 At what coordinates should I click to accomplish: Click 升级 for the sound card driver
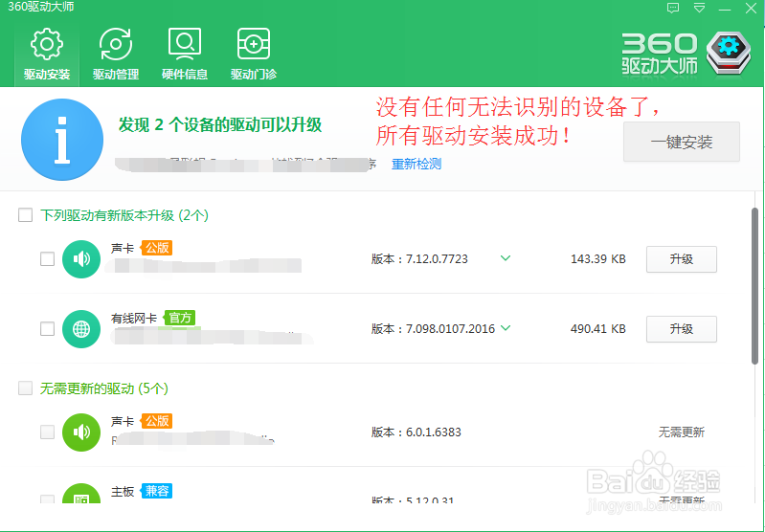pyautogui.click(x=682, y=259)
